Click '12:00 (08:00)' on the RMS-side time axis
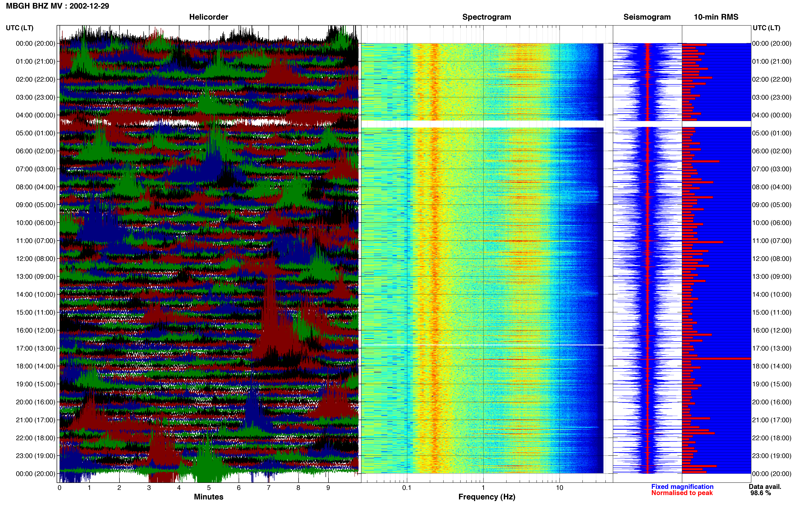The height and width of the screenshot is (508, 812). point(772,259)
